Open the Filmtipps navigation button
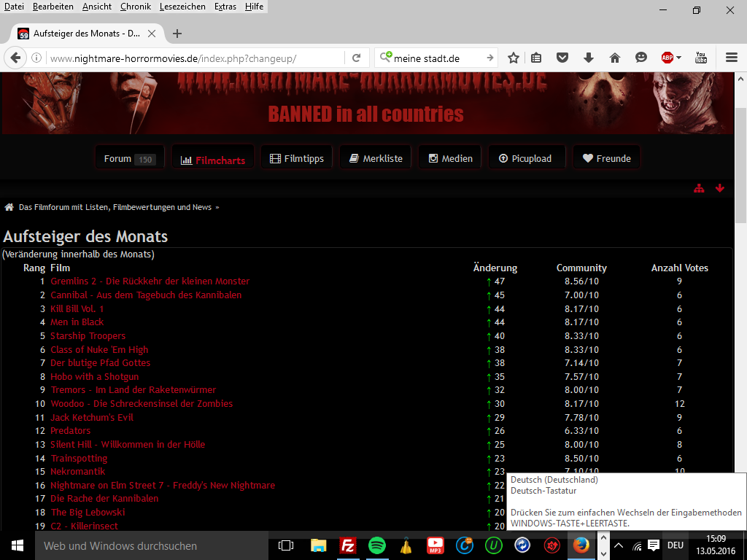Screen dimensions: 747x560 click(296, 158)
